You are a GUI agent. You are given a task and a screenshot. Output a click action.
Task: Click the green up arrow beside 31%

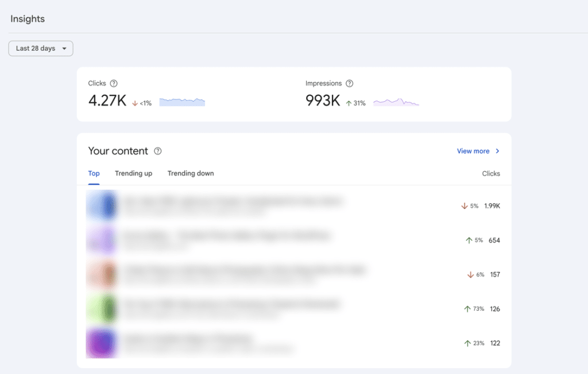tap(349, 103)
